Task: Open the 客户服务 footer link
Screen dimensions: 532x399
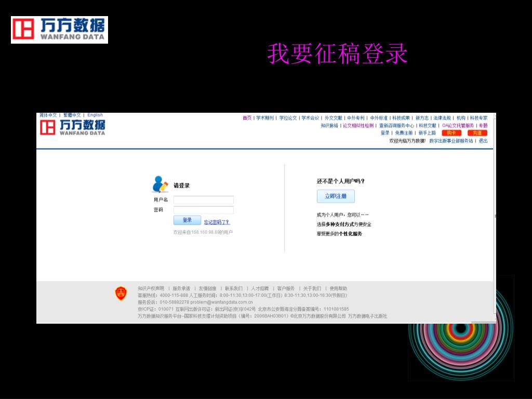Action: coord(286,288)
